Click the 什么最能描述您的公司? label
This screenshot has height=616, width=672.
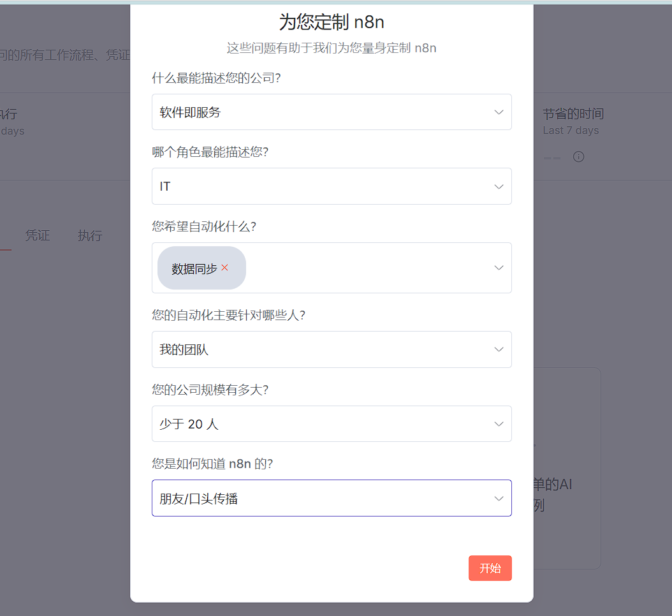coord(216,78)
